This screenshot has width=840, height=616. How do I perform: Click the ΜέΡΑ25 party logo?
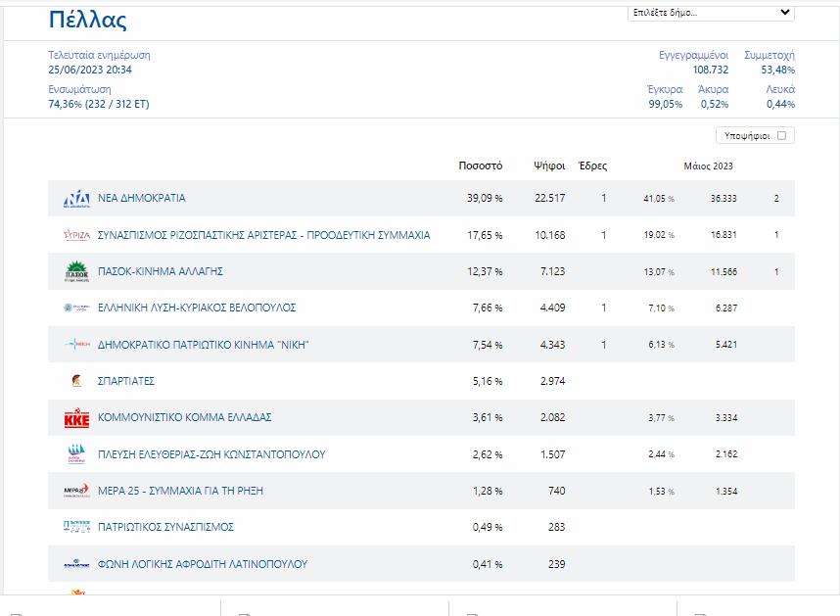click(76, 491)
